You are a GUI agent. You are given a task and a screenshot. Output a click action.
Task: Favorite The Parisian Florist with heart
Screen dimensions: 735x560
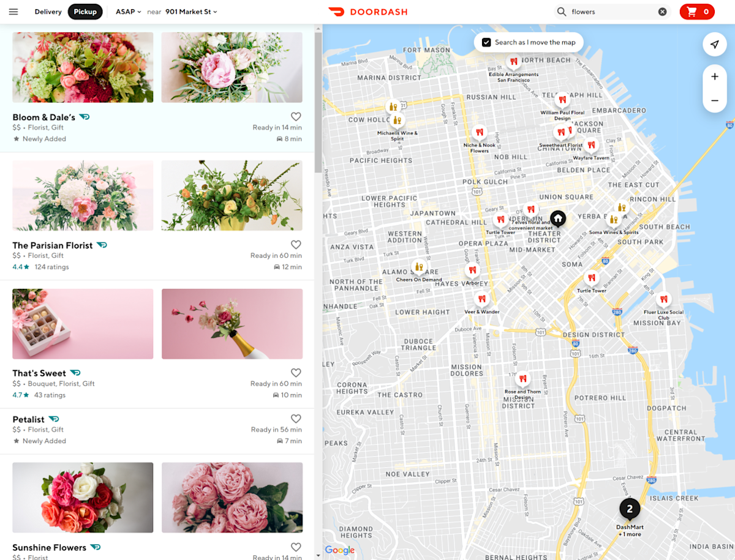(x=296, y=244)
